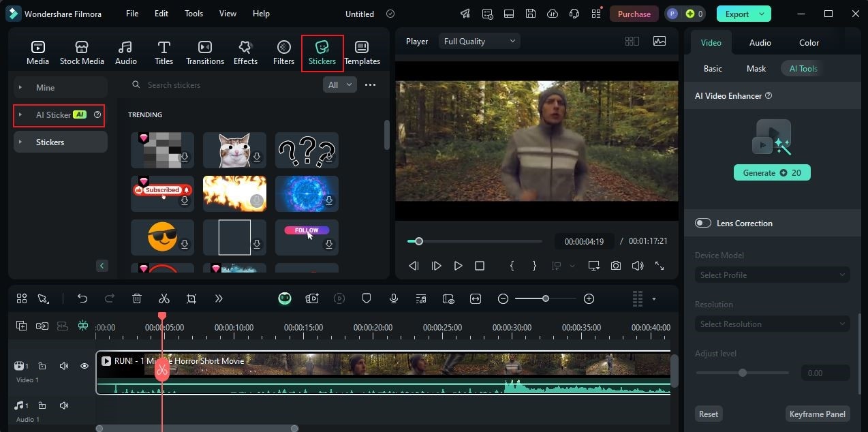
Task: Open the Export dropdown arrow
Action: pos(762,14)
